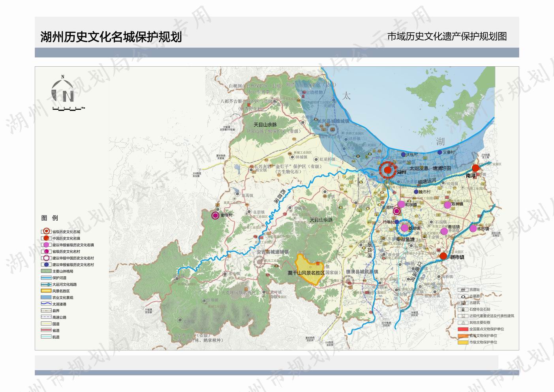Select the red Xinshi Town (新市镇) marker
Viewport: 554px width, 392px height.
pos(443,256)
